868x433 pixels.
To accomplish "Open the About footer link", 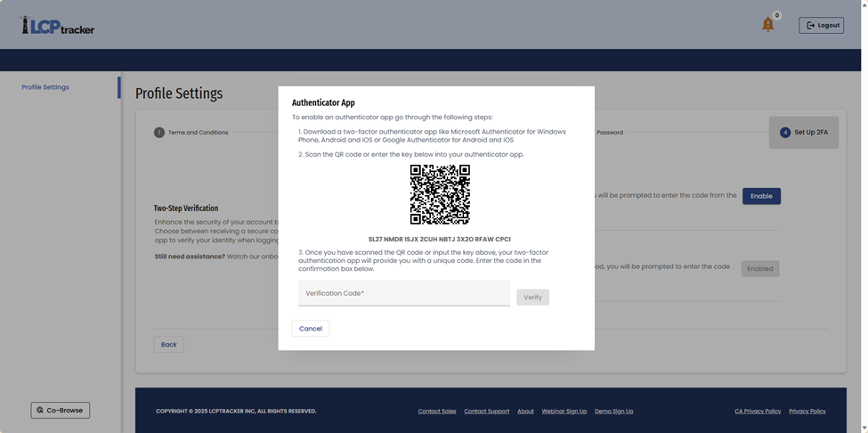I will pos(525,412).
